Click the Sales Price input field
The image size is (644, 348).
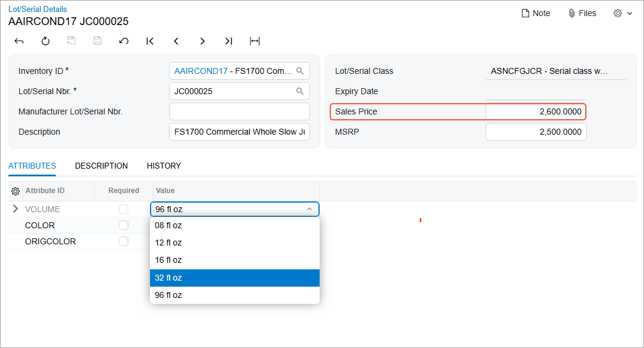coord(536,111)
